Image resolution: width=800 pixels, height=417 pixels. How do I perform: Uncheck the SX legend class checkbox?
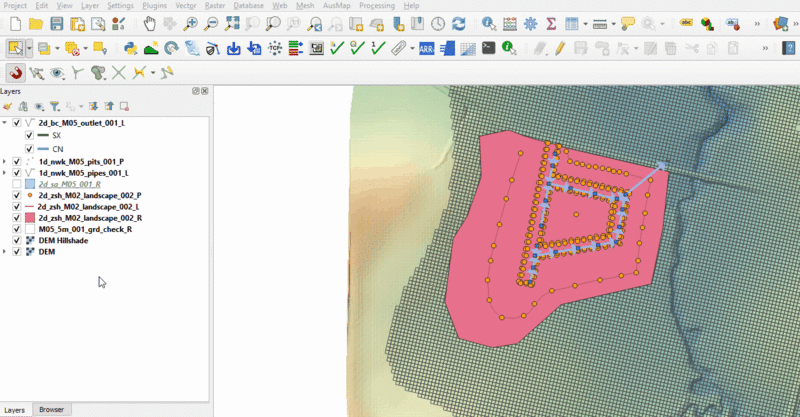coord(29,135)
